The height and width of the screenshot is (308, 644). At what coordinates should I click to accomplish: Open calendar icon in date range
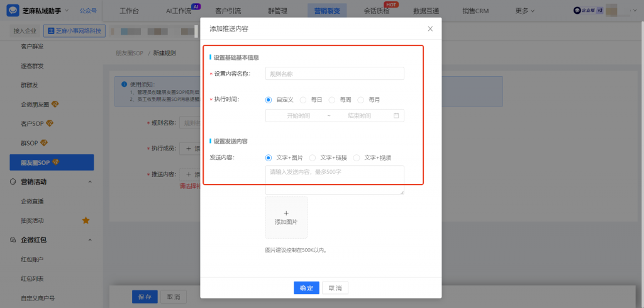(396, 115)
